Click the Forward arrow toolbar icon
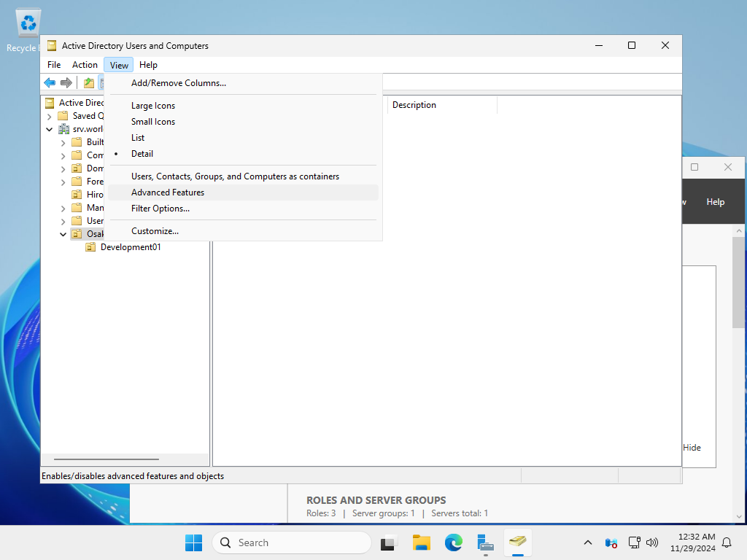Screen dimensions: 747x560 [66, 83]
